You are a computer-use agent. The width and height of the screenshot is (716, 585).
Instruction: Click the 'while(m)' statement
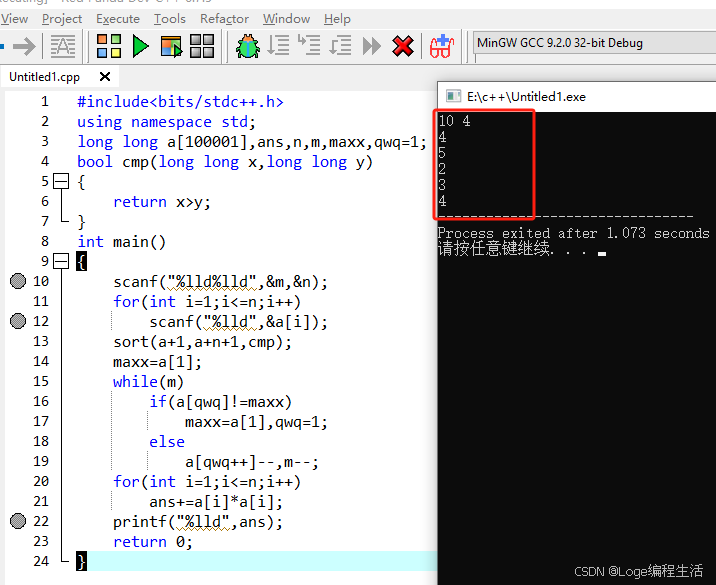148,381
